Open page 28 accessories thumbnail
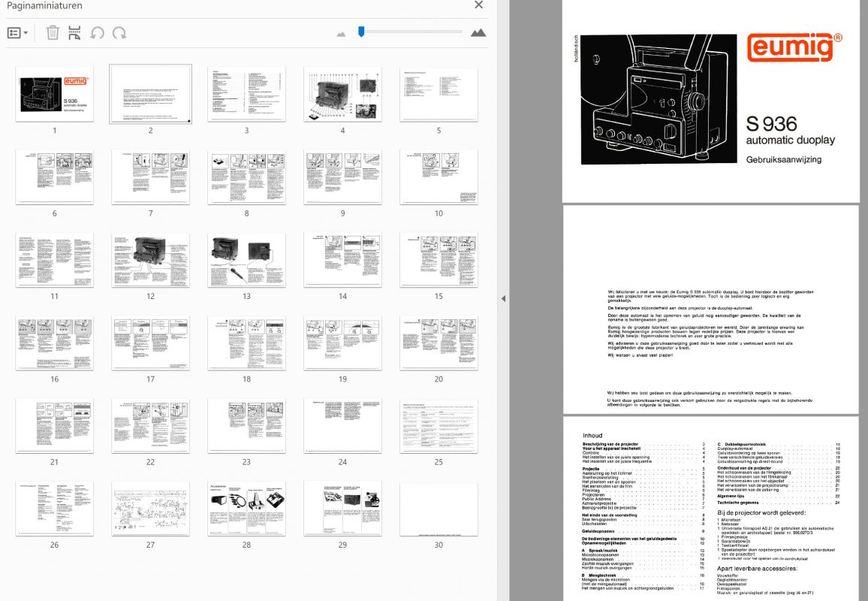Screen dimensions: 868x601 click(246, 509)
